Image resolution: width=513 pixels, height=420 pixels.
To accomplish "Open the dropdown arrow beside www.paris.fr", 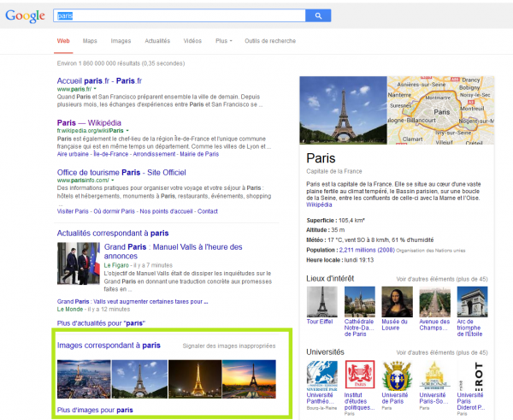I will [x=95, y=88].
